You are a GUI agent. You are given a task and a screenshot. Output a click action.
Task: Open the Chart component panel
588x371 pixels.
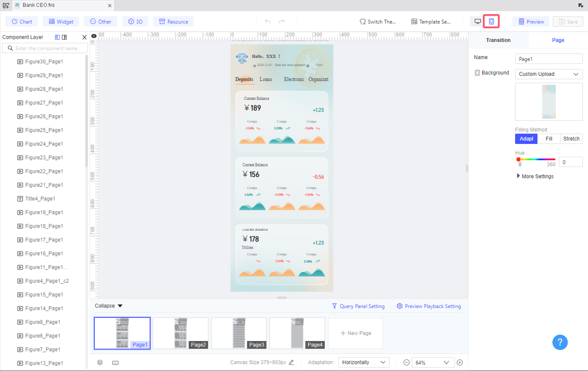coord(21,21)
